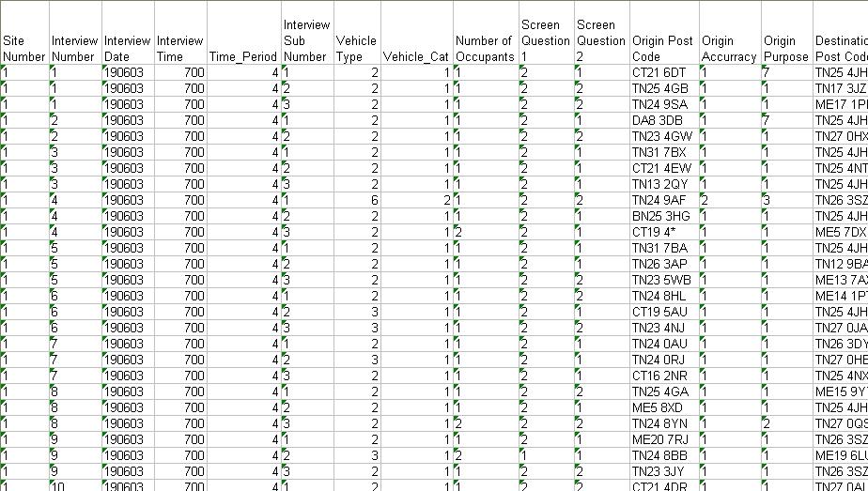This screenshot has height=491, width=868.
Task: Click Number of Occupants 2 in TN24 8YN row
Action: coord(486,424)
